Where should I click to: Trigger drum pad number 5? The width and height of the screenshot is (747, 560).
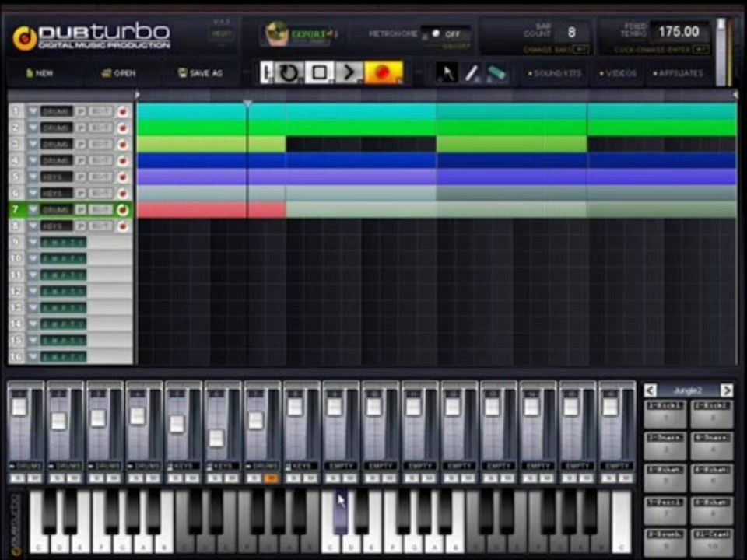[665, 478]
